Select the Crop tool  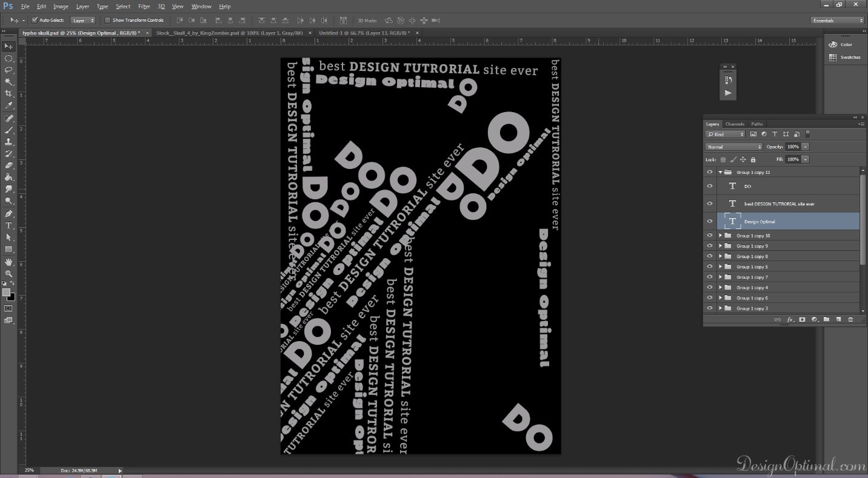(x=8, y=94)
